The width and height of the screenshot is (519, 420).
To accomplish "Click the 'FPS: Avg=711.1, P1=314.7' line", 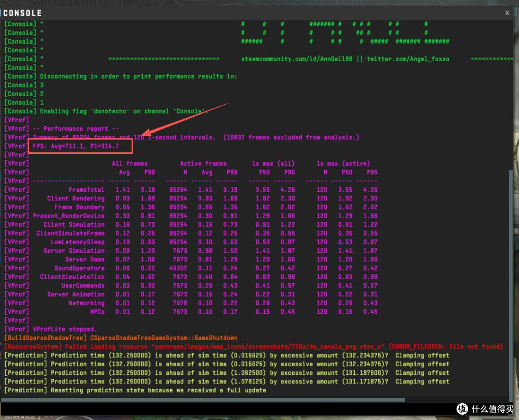I will pyautogui.click(x=76, y=146).
